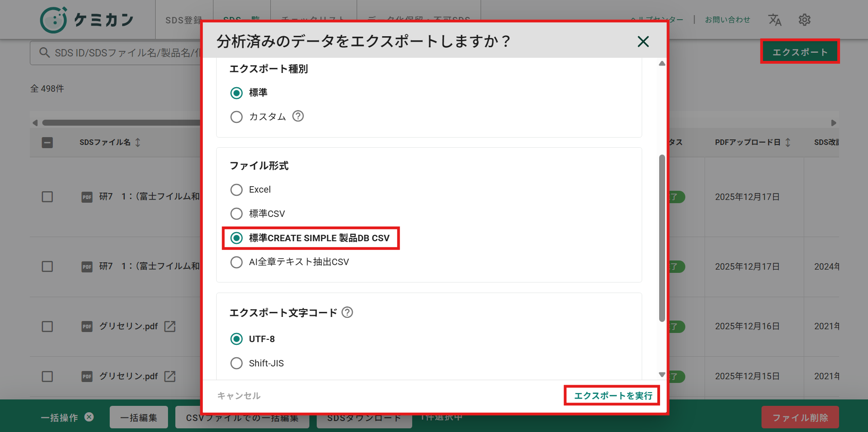Open the settings gear icon
Image resolution: width=868 pixels, height=432 pixels.
click(x=804, y=20)
